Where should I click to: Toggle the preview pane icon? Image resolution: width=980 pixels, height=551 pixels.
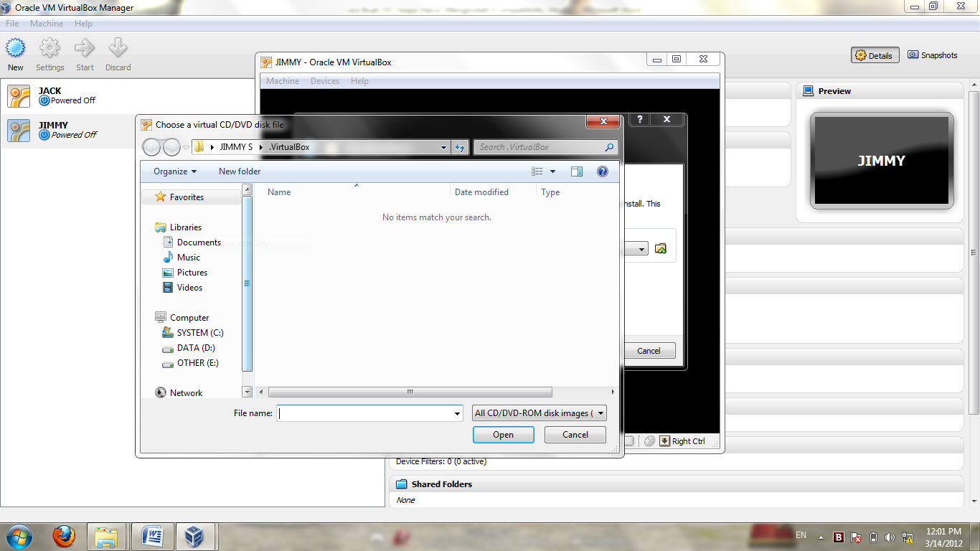coord(577,171)
